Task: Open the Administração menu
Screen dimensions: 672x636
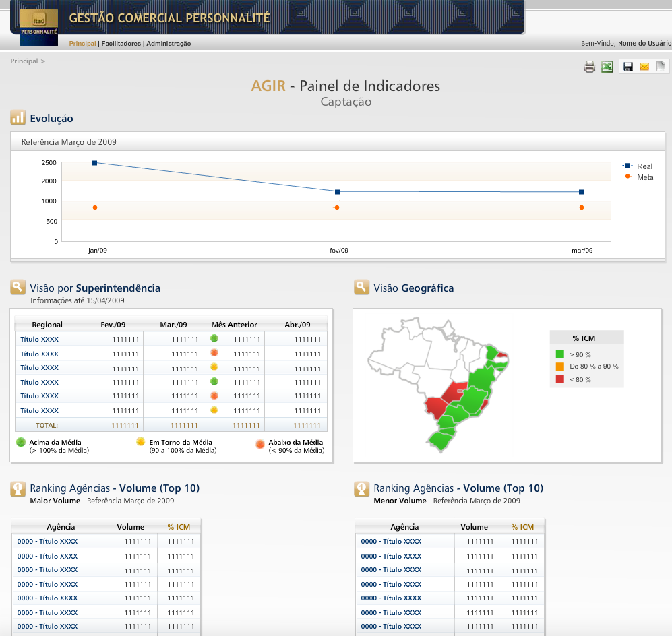Action: 169,44
